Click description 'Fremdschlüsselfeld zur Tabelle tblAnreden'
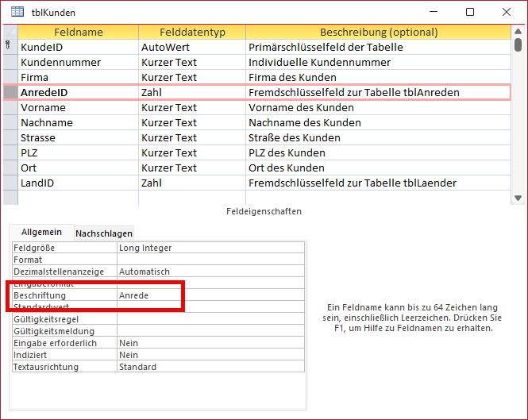The height and width of the screenshot is (420, 528). pyautogui.click(x=354, y=92)
